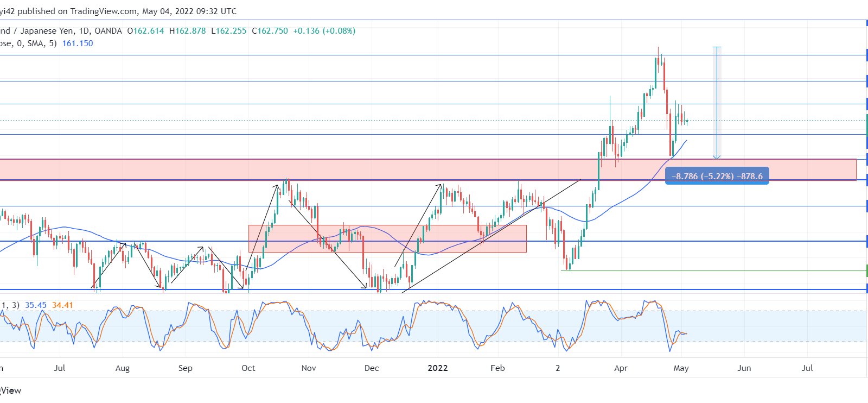Click the low price L162.255

[229, 31]
